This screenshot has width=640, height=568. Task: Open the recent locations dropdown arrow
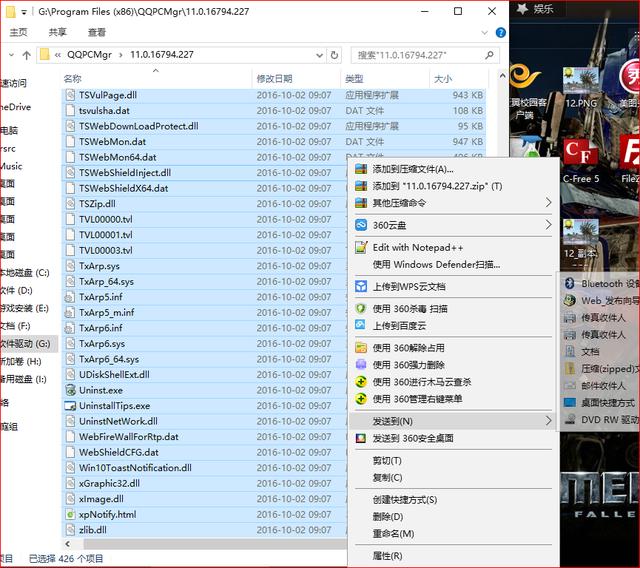pyautogui.click(x=11, y=55)
